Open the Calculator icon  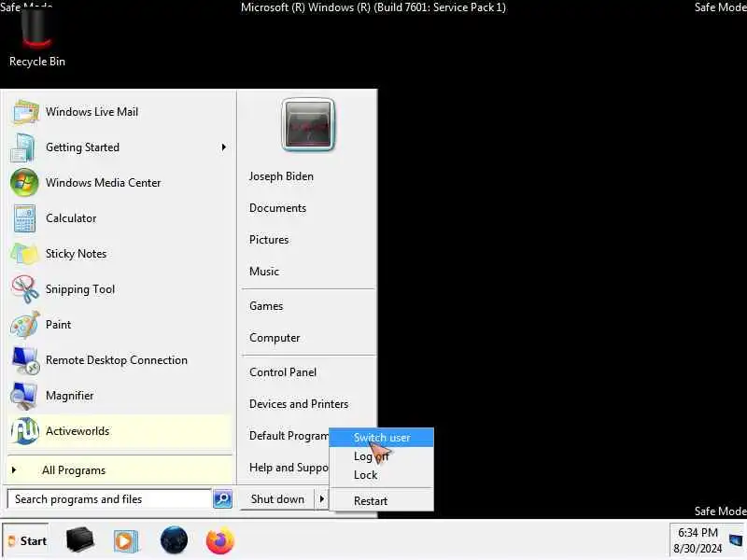tap(24, 218)
